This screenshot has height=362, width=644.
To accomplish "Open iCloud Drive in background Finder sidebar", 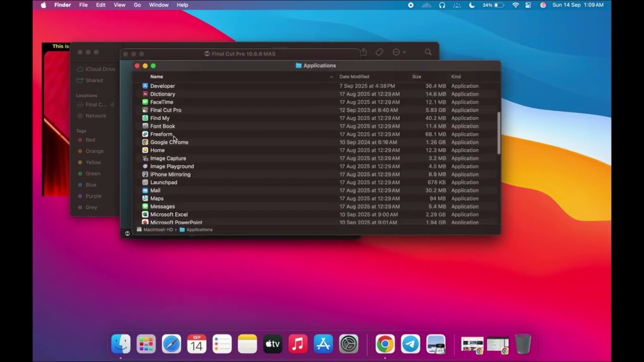I will point(96,69).
